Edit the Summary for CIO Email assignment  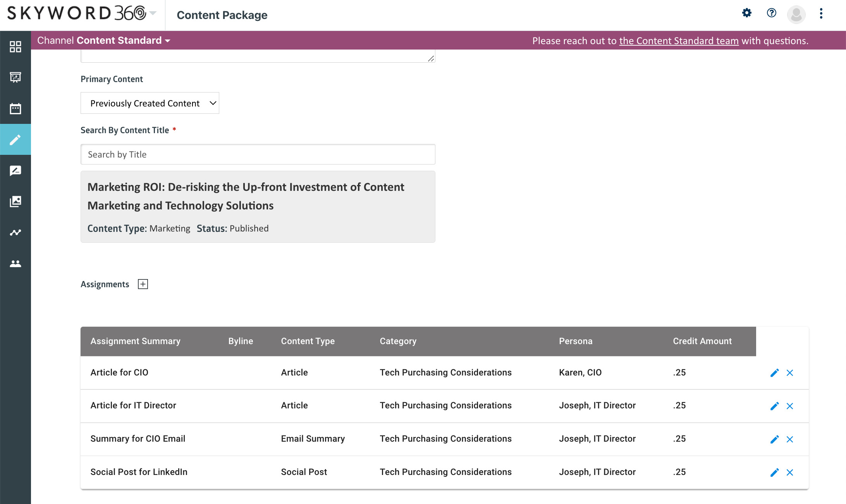[774, 439]
